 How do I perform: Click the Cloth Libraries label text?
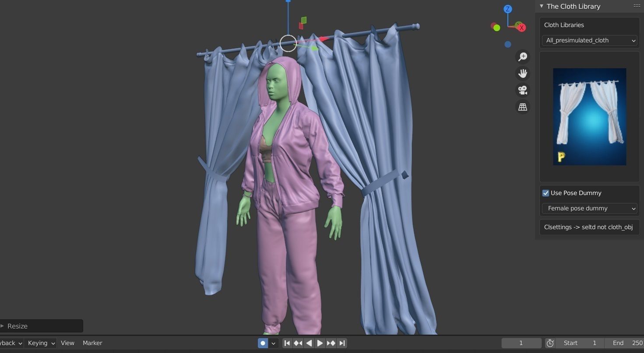pos(564,25)
